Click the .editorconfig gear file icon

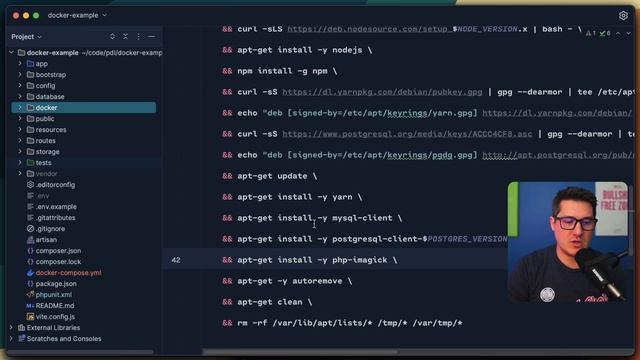pos(30,185)
